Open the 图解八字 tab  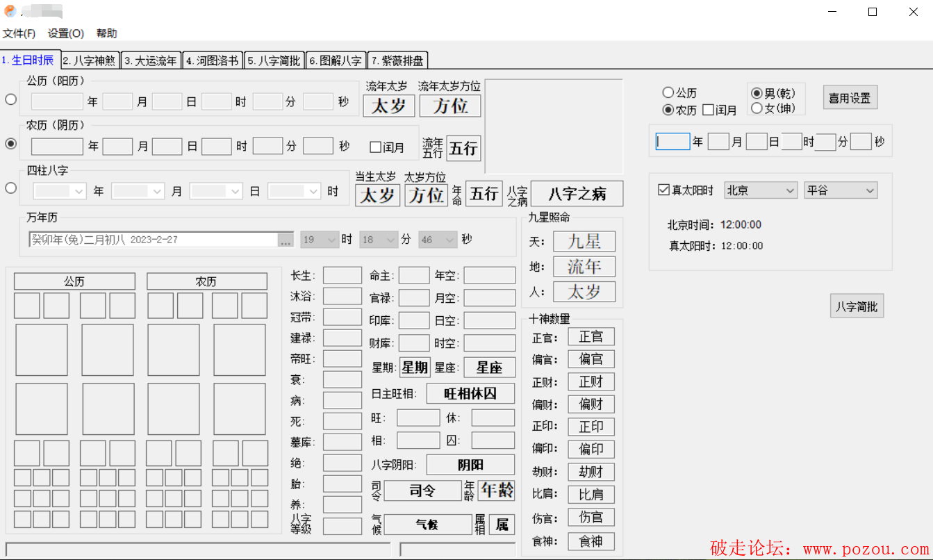click(x=336, y=60)
